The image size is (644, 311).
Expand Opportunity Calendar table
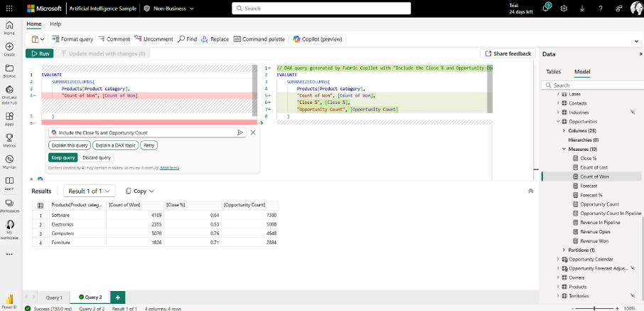(x=558, y=259)
